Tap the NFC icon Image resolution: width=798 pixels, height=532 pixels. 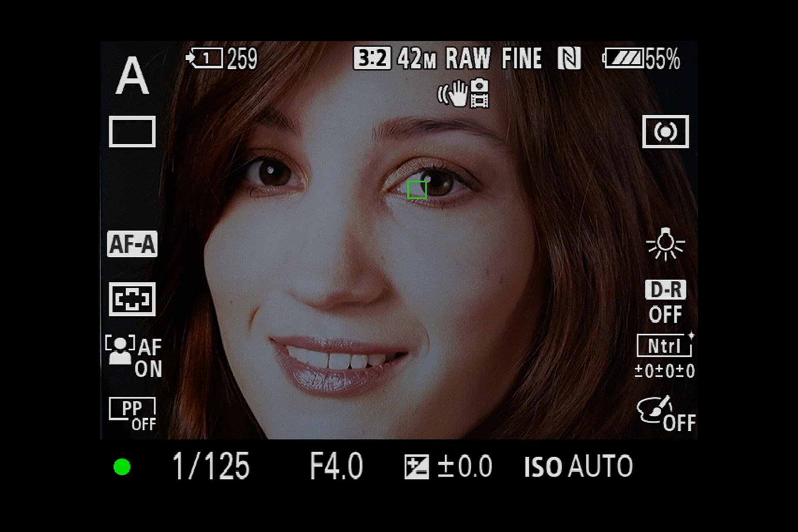click(x=569, y=58)
